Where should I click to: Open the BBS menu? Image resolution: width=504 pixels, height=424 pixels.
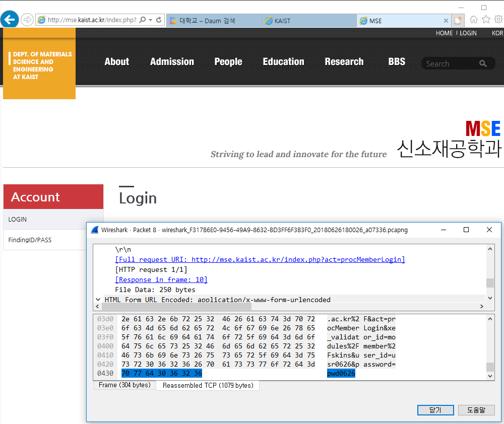pyautogui.click(x=397, y=61)
